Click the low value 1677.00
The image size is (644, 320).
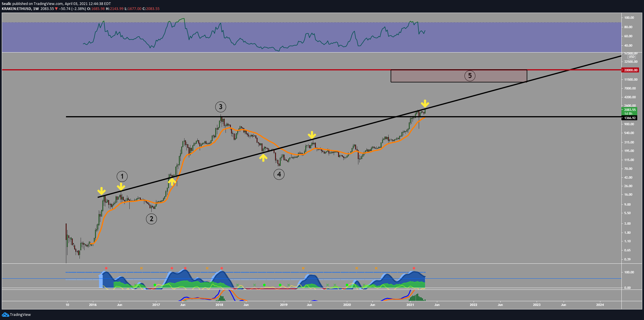[134, 9]
